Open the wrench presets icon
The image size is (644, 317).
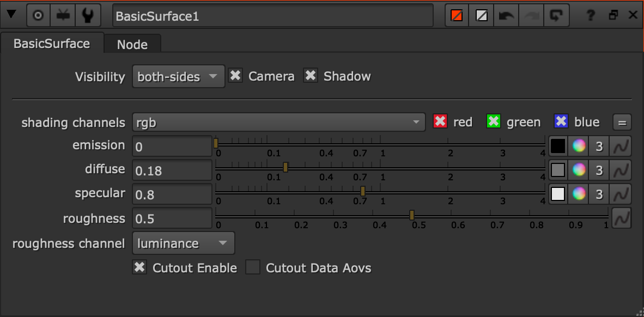87,16
